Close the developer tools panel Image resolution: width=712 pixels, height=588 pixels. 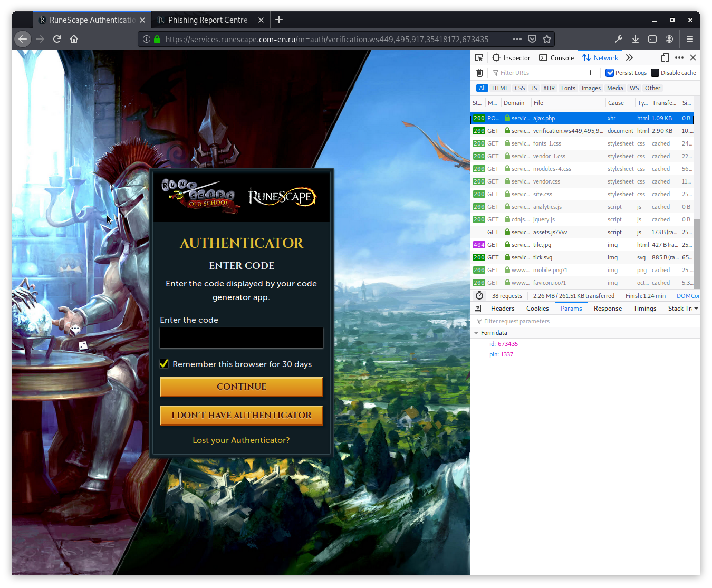(693, 58)
